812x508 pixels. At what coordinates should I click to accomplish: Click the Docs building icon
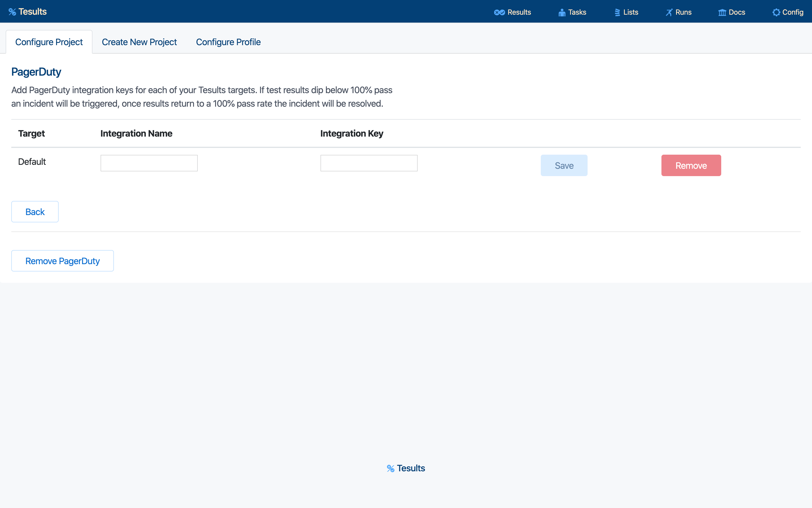pyautogui.click(x=722, y=12)
